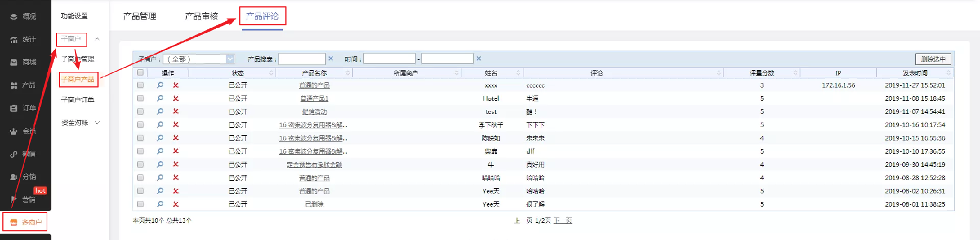Open 订单 orders in the sidebar
The height and width of the screenshot is (240, 980).
24,108
